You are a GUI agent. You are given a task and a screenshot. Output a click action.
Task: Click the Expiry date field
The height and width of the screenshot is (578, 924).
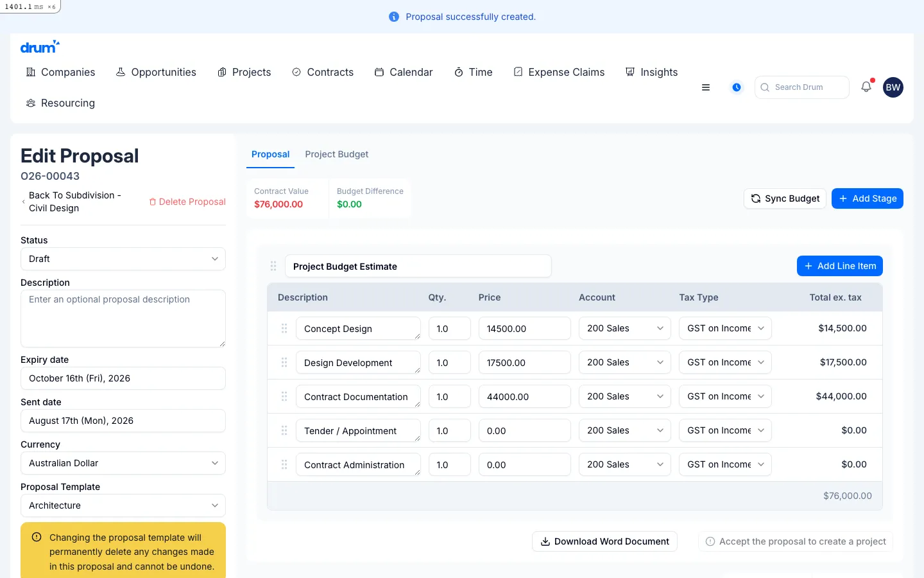pyautogui.click(x=123, y=378)
